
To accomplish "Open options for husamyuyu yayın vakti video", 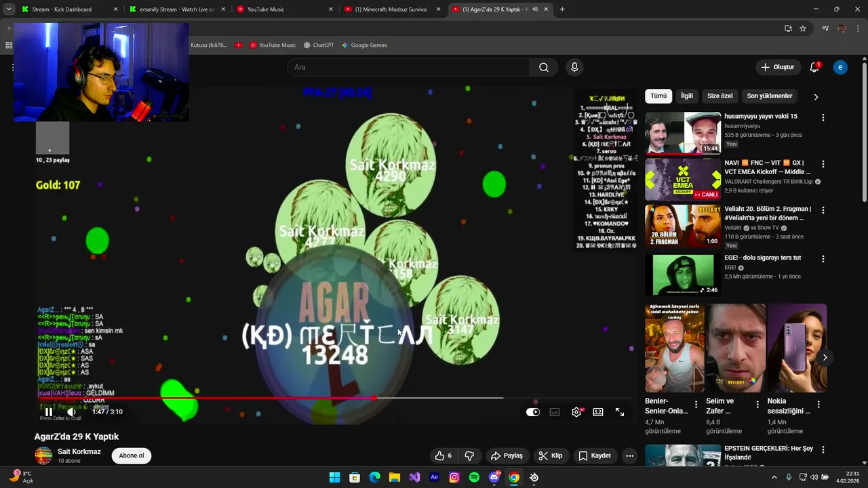I will (x=823, y=117).
